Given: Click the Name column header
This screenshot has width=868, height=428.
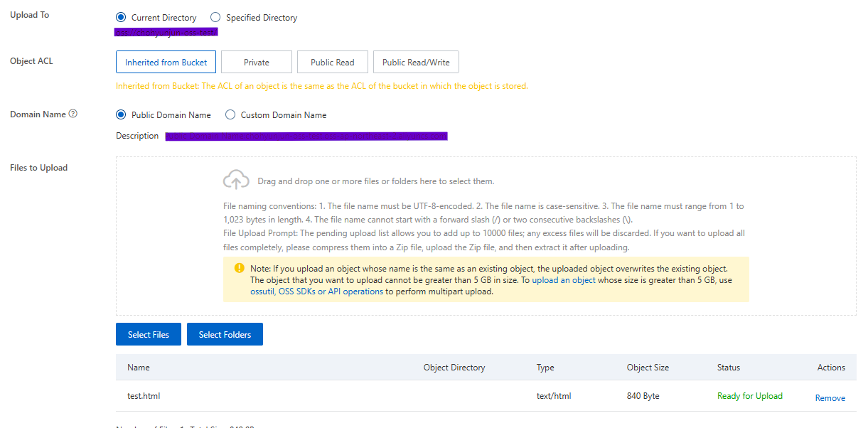Looking at the screenshot, I should click(139, 368).
